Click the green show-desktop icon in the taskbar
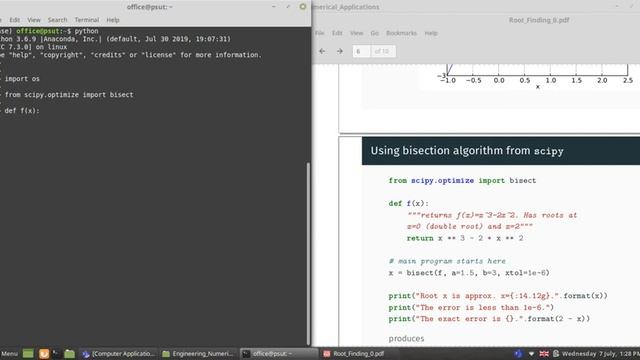Viewport: 640px width, 360px height. click(x=28, y=353)
